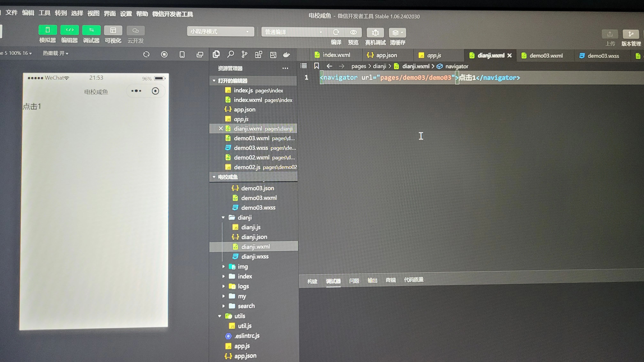This screenshot has width=644, height=362.
Task: Click the navigator breadcrumb item
Action: pyautogui.click(x=456, y=66)
